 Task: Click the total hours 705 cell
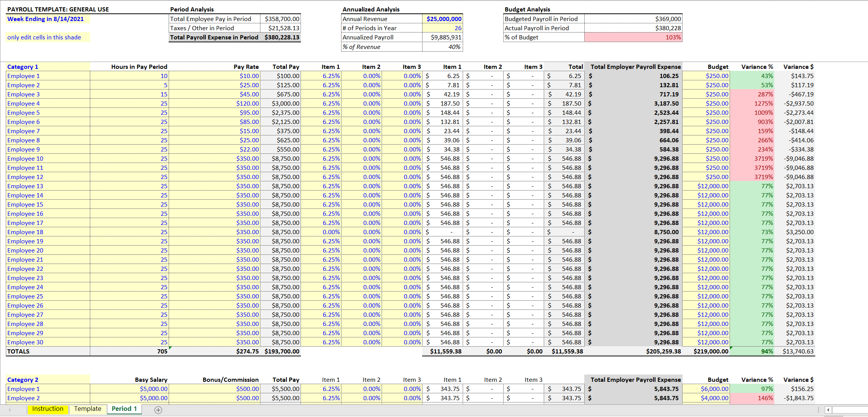(129, 351)
